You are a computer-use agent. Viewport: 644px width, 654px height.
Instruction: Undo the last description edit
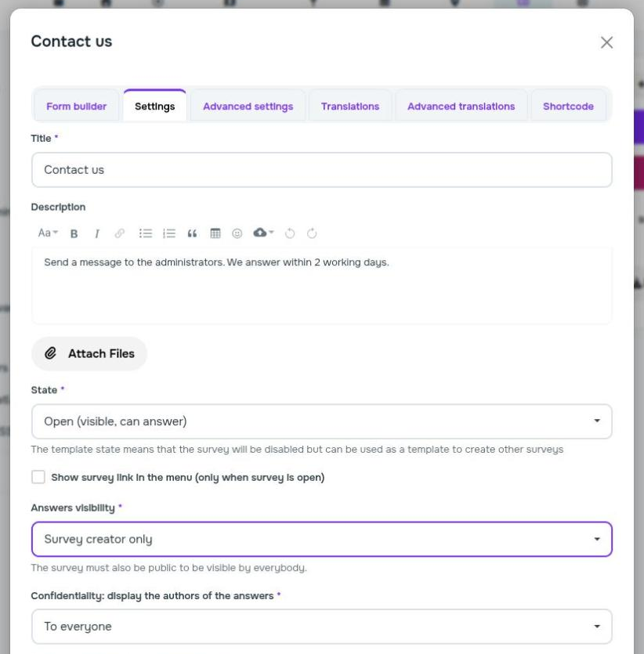[x=290, y=233]
